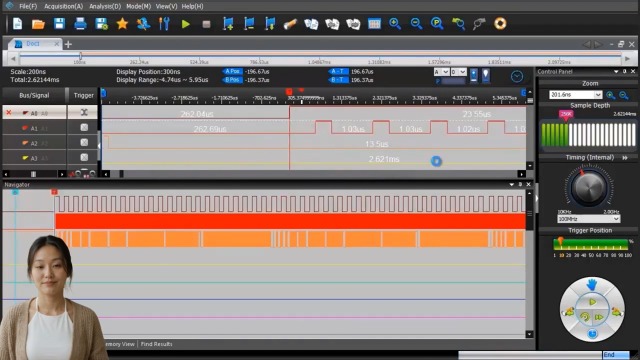Viewport: 640px width, 360px height.
Task: Open the grid table view icon
Action: [x=374, y=24]
